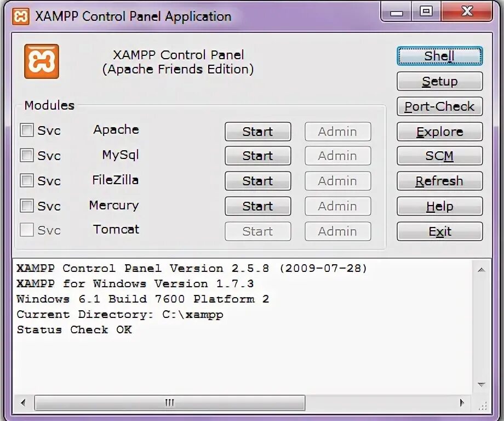Click the window resize grip corner
This screenshot has width=504, height=421.
click(483, 406)
